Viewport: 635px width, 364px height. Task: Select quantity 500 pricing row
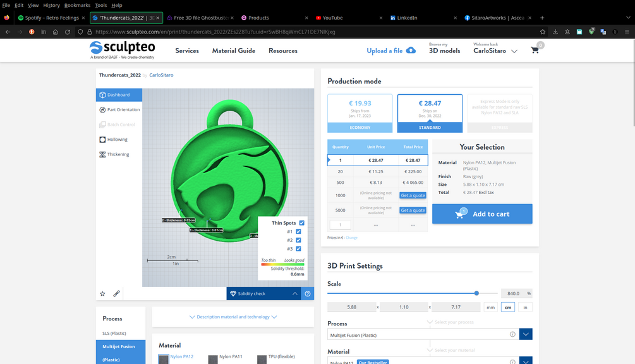coord(377,183)
